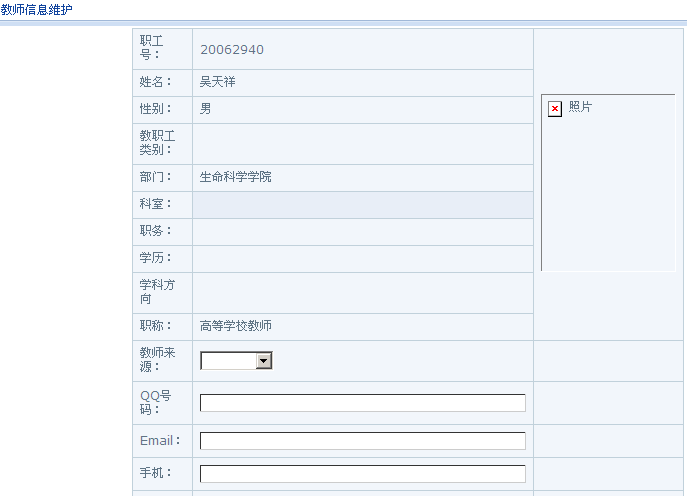Click the empty 学历 value cell

362,259
